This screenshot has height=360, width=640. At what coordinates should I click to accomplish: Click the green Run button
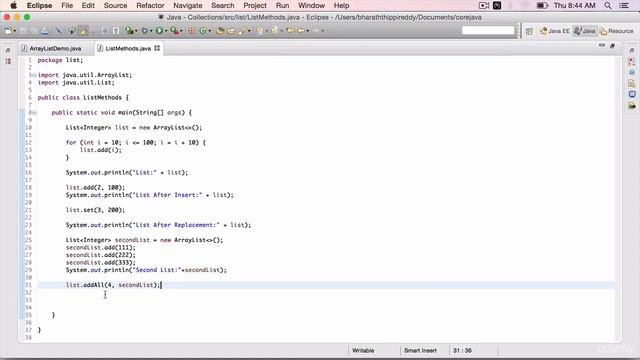click(160, 31)
